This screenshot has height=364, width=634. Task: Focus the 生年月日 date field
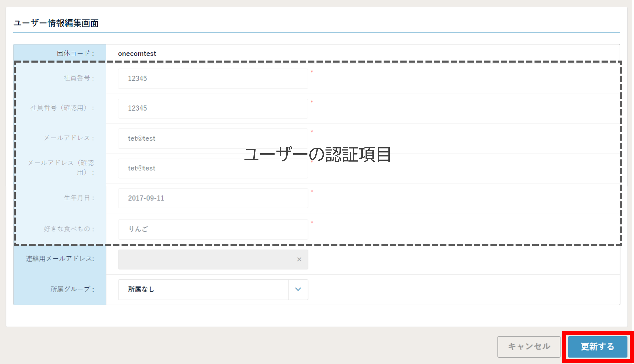coord(213,198)
